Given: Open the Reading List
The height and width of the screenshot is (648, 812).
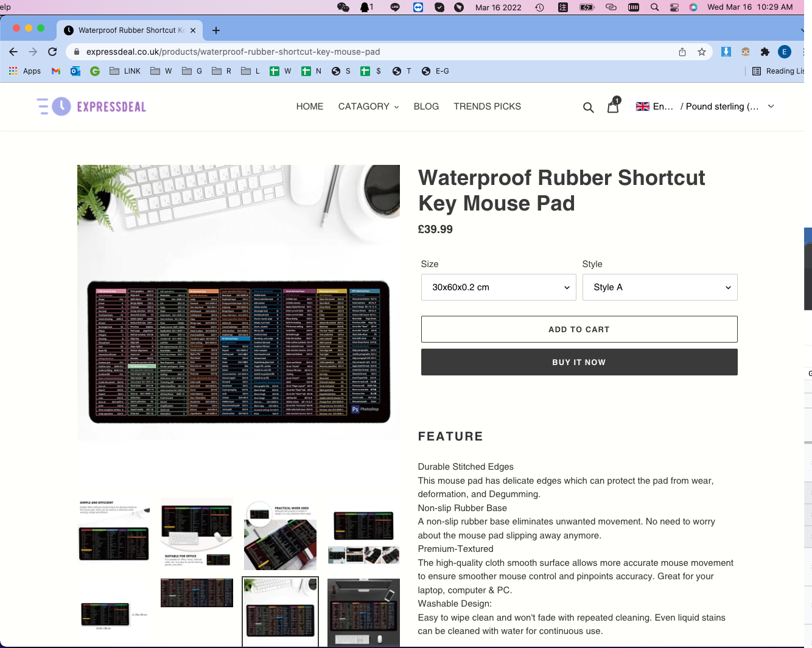Looking at the screenshot, I should point(778,71).
